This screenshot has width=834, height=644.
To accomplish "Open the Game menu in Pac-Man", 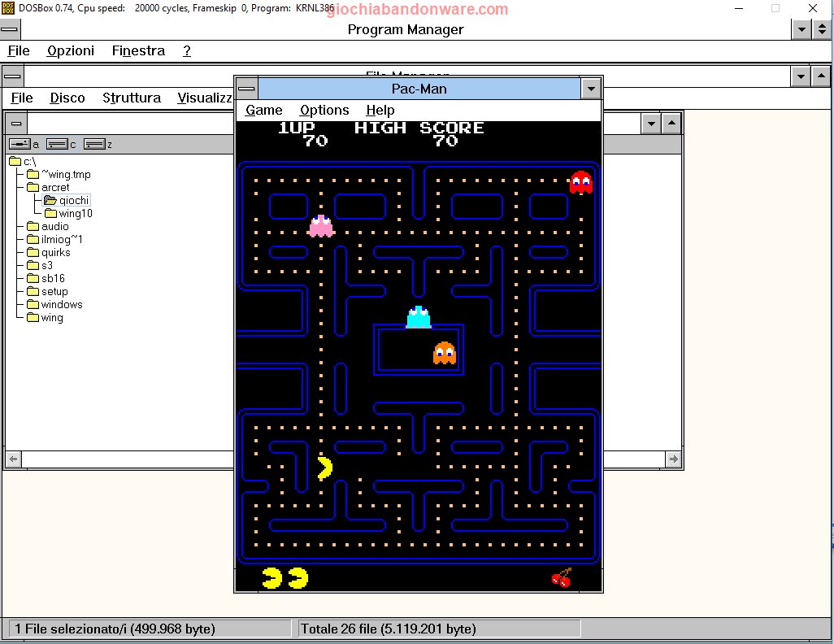I will (263, 110).
